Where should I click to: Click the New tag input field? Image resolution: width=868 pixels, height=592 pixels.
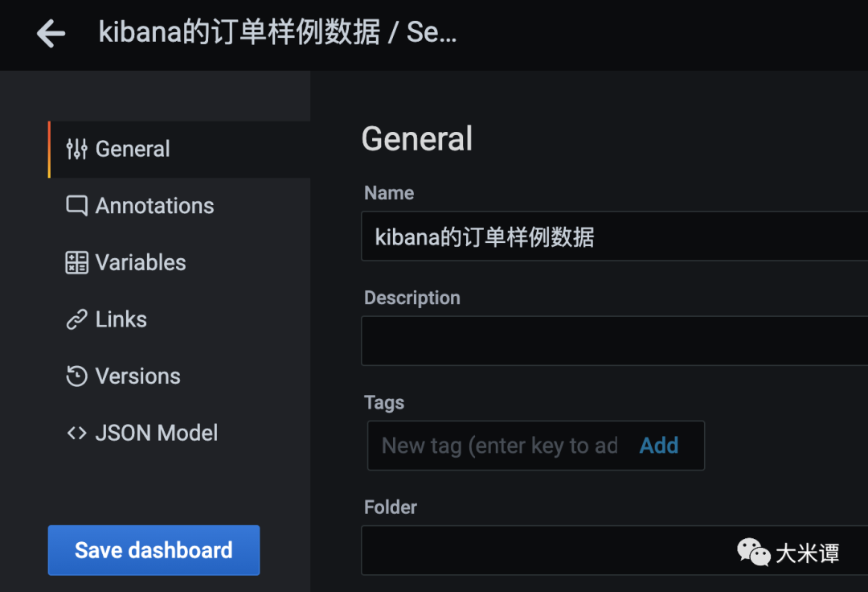(500, 446)
